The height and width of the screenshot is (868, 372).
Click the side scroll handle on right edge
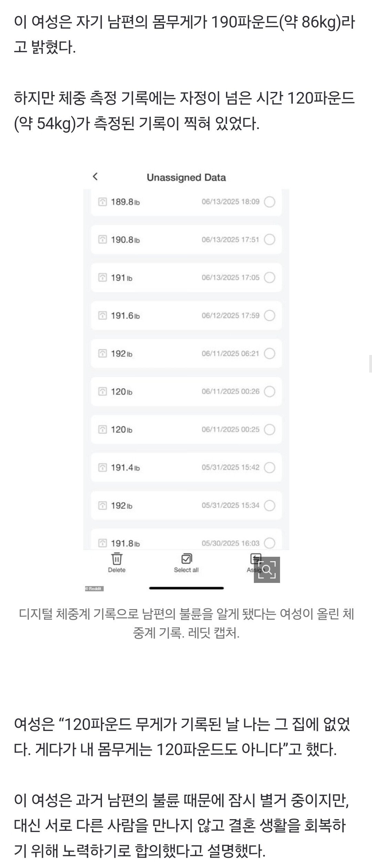point(370,363)
